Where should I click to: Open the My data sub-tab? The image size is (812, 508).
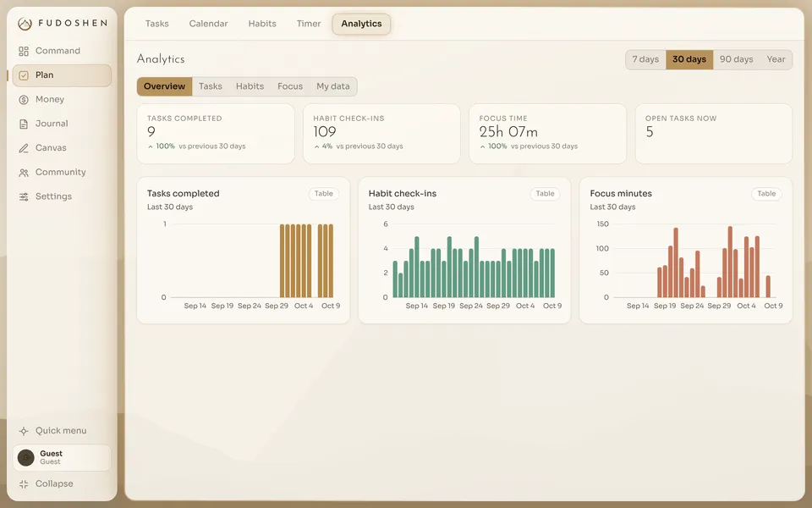pos(333,86)
